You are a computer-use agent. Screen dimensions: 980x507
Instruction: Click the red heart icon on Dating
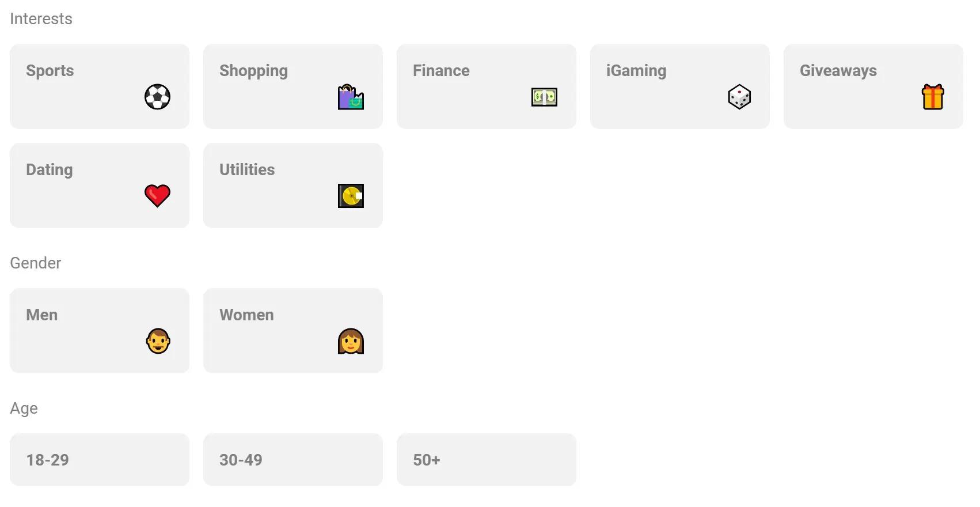pos(157,196)
